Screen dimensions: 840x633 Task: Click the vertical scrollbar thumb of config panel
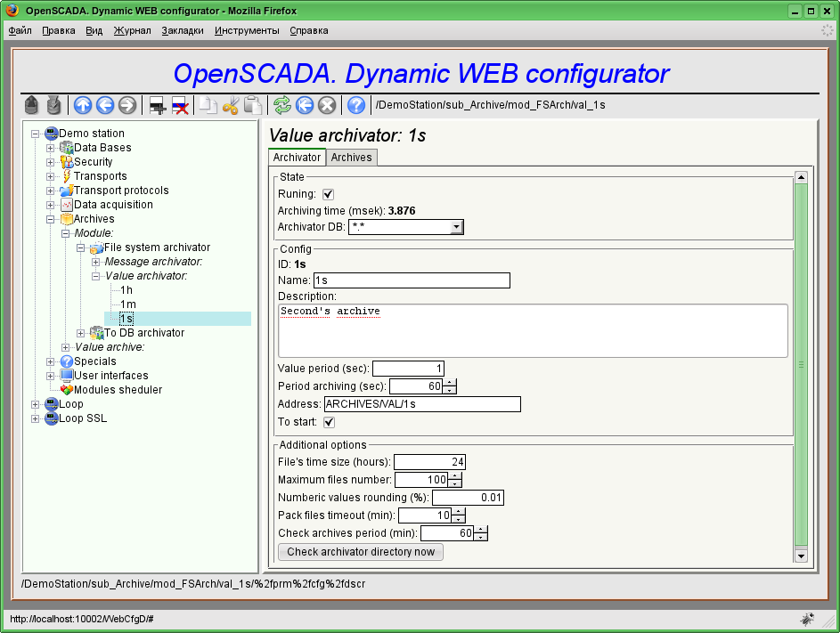(x=801, y=365)
